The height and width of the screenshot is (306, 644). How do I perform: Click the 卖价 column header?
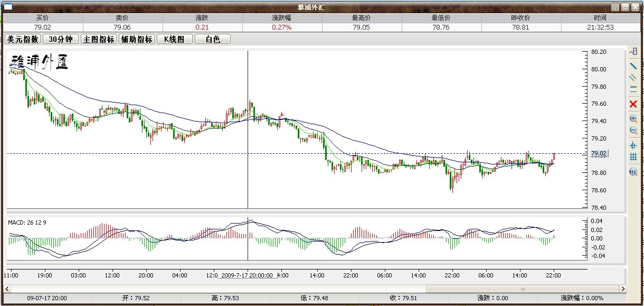122,18
